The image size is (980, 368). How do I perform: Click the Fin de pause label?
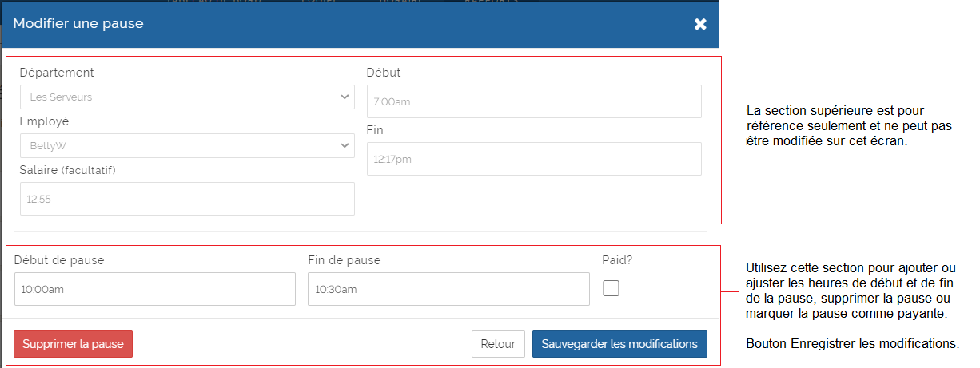[344, 260]
